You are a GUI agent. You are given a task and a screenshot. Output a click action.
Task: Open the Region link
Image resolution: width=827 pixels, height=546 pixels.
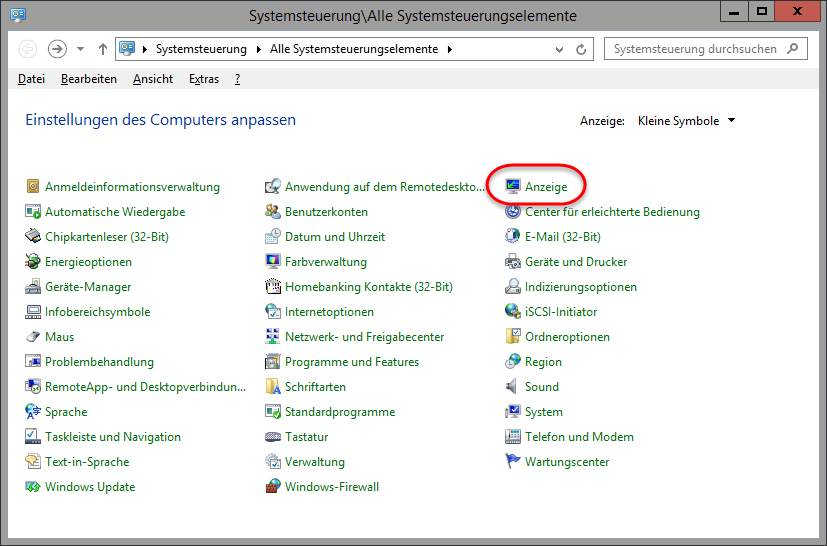pos(543,361)
